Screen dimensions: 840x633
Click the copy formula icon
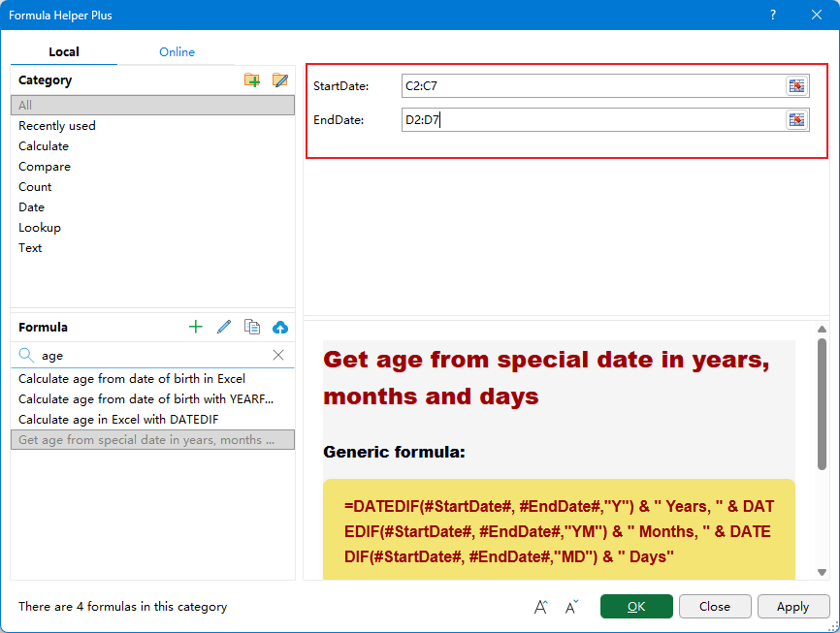point(252,327)
